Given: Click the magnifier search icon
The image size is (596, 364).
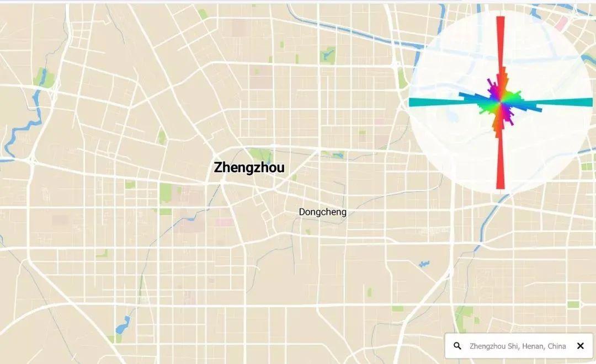Looking at the screenshot, I should click(457, 346).
